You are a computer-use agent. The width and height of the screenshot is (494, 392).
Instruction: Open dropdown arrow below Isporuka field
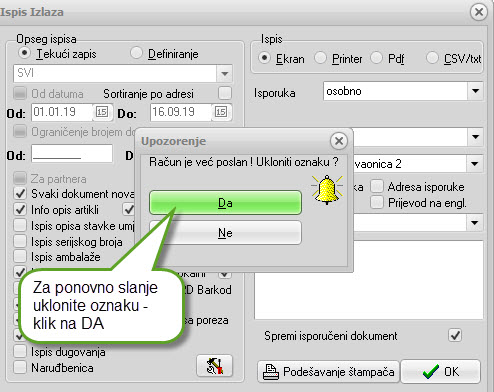click(475, 137)
